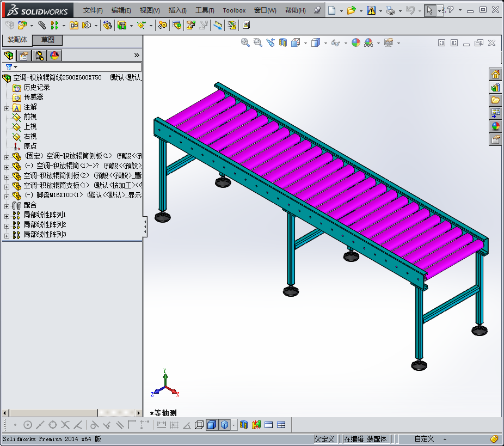This screenshot has width=504, height=446.
Task: Toggle the grid display icon in bottom toolbar
Action: pos(174,425)
